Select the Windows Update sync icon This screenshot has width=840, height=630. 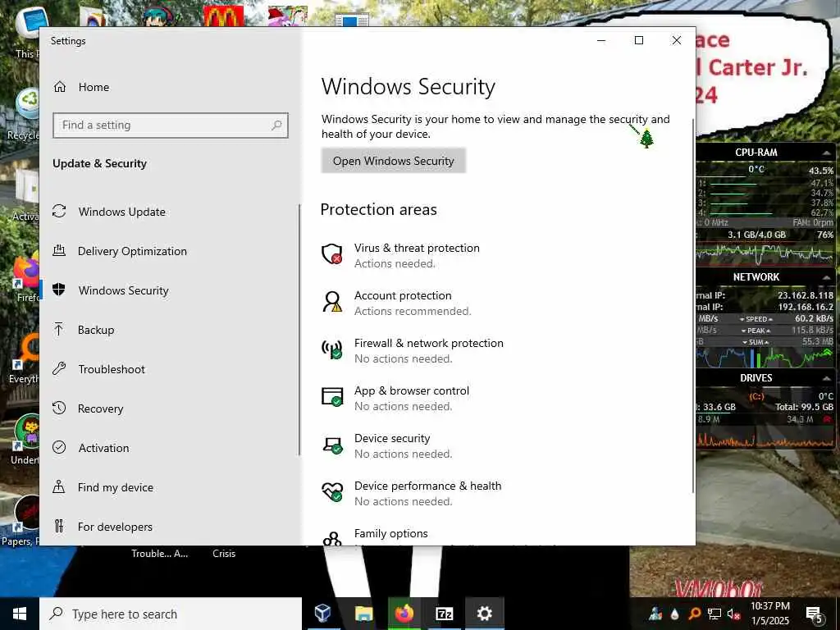pyautogui.click(x=59, y=211)
